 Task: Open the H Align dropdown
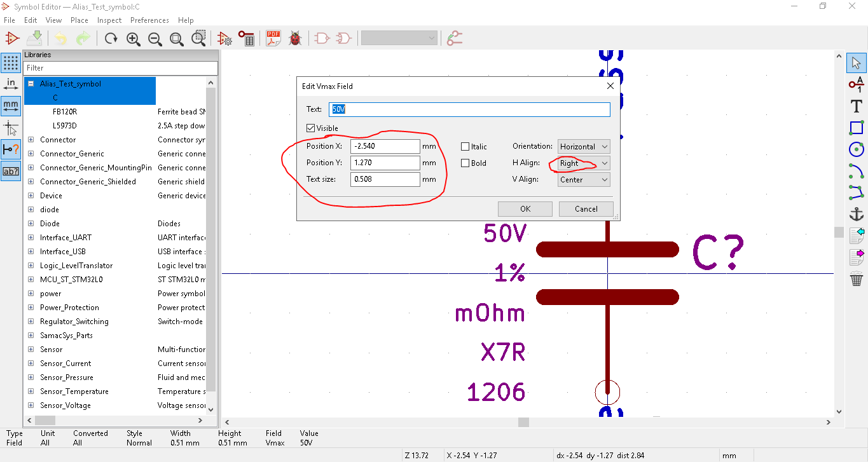click(584, 163)
